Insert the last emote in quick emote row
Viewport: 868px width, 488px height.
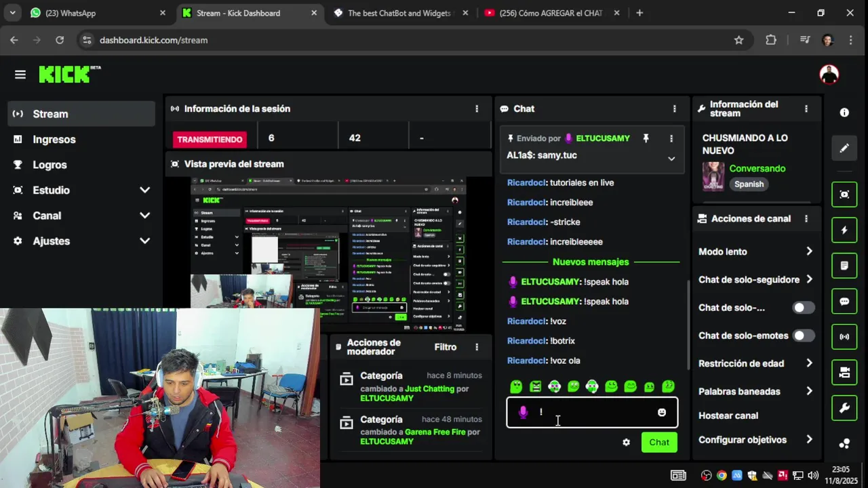click(x=669, y=386)
